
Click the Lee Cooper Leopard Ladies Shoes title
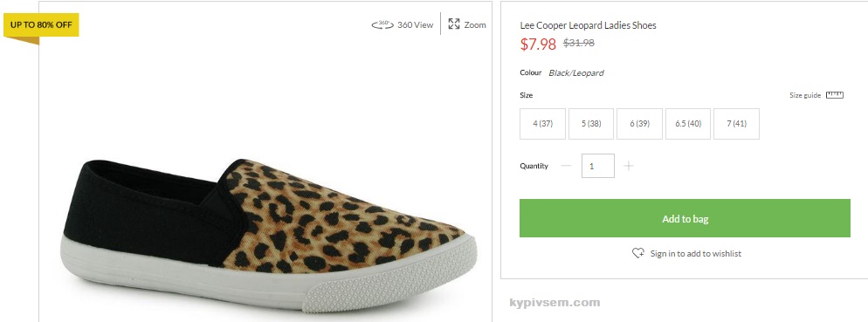[588, 25]
